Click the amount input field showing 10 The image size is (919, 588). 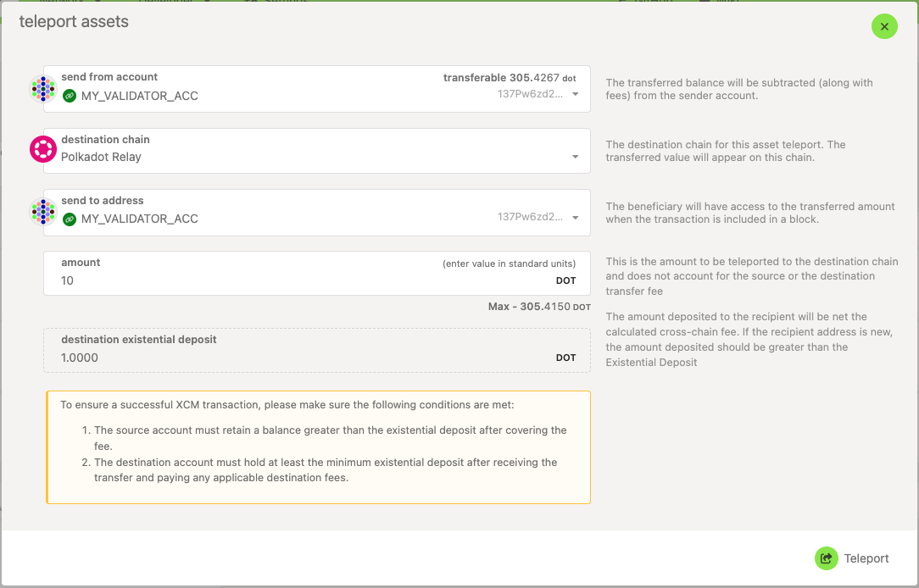[x=317, y=273]
